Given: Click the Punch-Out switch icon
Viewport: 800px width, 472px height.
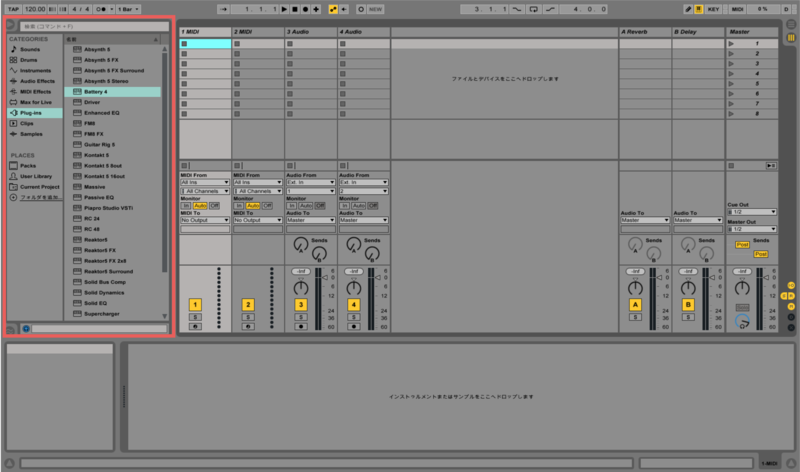Looking at the screenshot, I should [550, 9].
